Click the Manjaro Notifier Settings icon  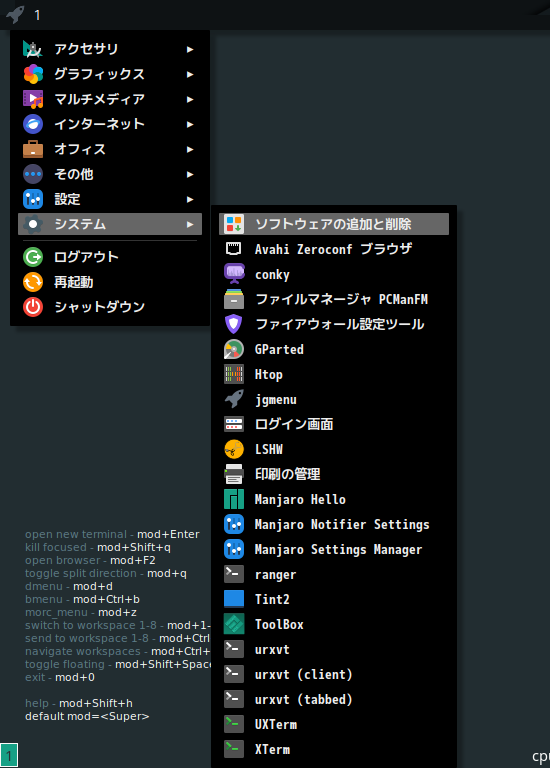(234, 524)
